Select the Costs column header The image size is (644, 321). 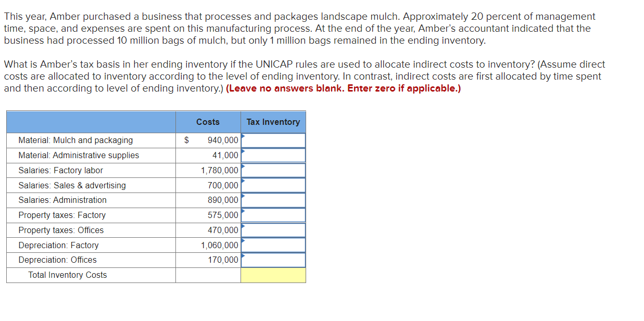207,121
